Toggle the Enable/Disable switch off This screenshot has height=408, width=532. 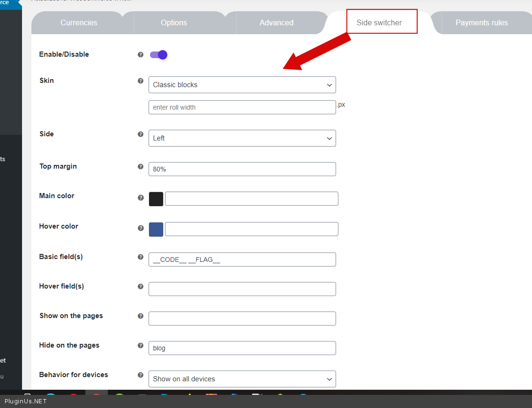158,55
